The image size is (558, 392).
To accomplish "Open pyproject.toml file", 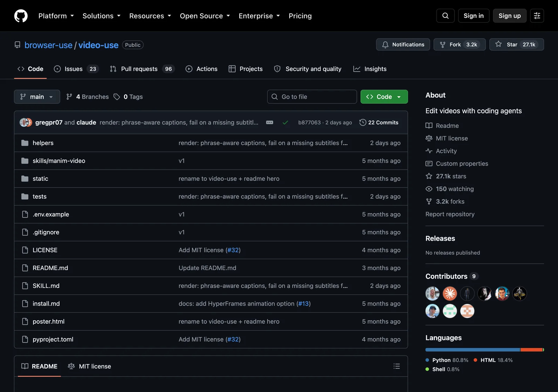I will click(53, 339).
